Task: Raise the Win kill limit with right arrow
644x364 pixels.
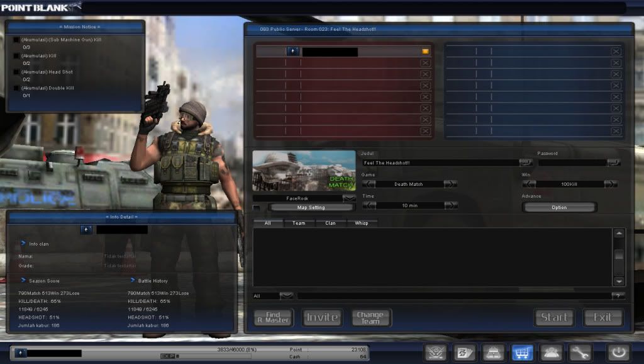Action: click(611, 184)
